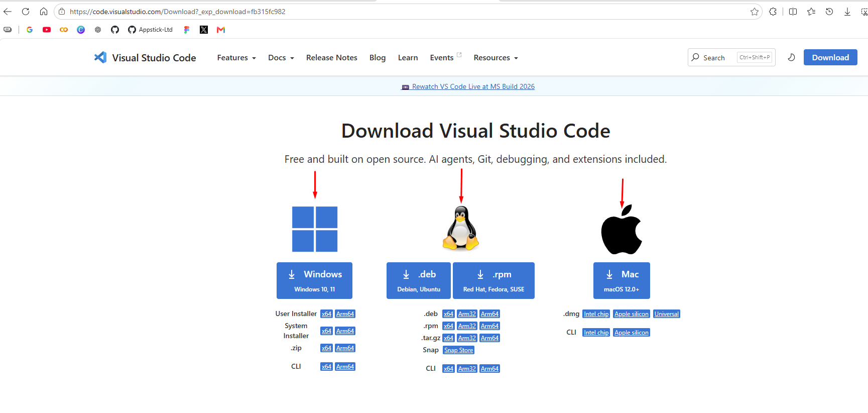
Task: Open the Events external link
Action: point(445,57)
